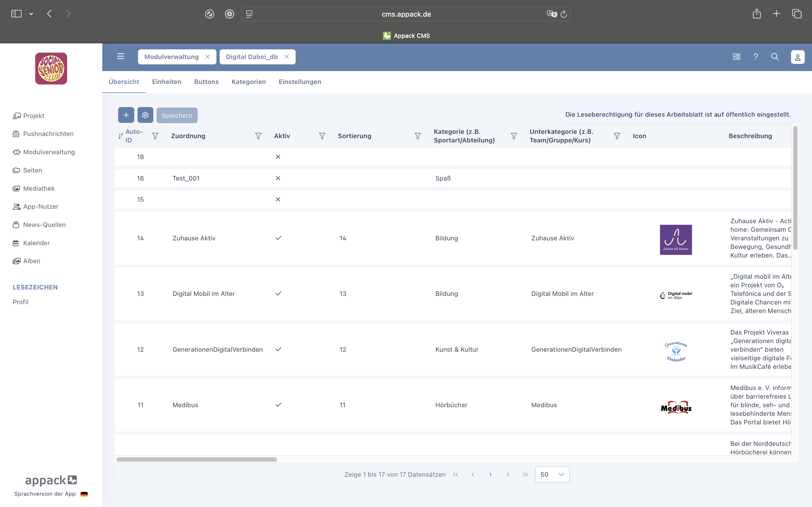Open the Kategorie column filter
Viewport: 812px width, 507px height.
[513, 136]
